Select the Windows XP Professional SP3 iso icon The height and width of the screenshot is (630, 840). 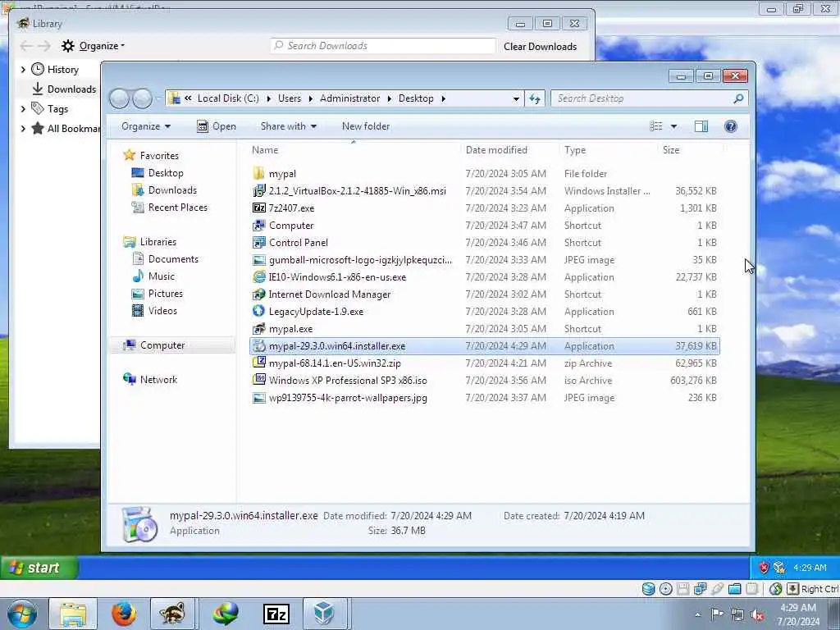click(258, 380)
